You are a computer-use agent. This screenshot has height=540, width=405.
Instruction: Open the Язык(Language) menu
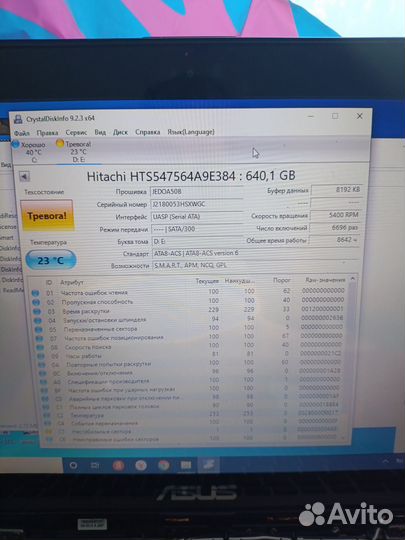point(191,132)
